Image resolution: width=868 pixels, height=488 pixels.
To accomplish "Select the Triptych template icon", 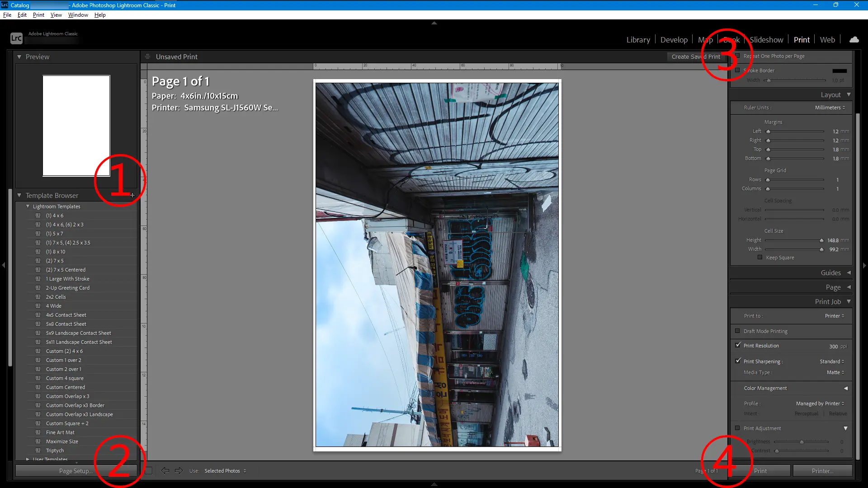I will click(x=38, y=450).
